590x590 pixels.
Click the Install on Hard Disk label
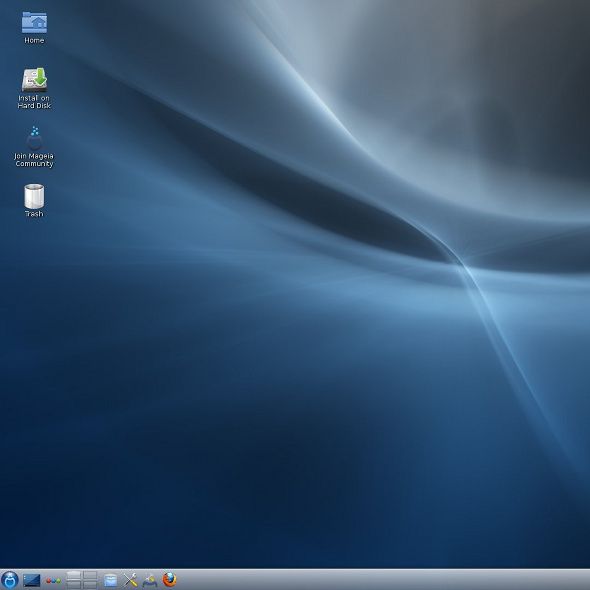[x=34, y=102]
